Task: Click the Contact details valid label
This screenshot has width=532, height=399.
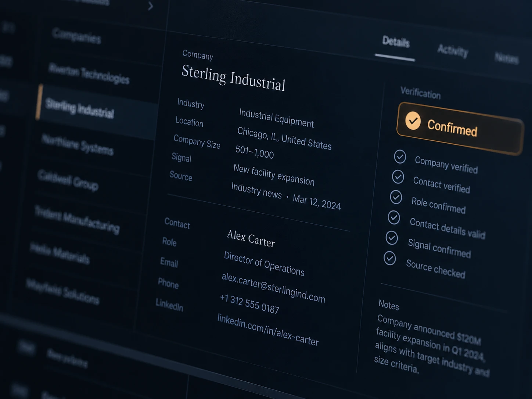Action: point(447,228)
